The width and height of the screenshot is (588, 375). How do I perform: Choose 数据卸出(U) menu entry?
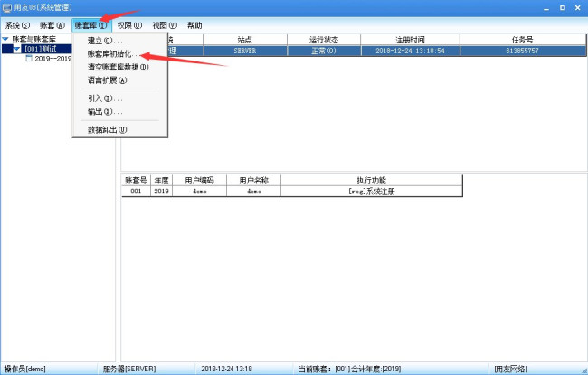tap(108, 129)
